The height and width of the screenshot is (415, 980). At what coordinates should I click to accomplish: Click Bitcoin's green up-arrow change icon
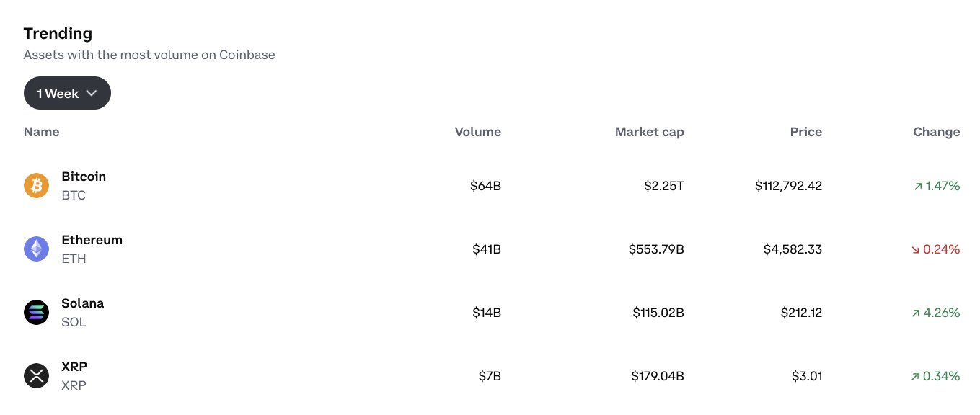918,187
